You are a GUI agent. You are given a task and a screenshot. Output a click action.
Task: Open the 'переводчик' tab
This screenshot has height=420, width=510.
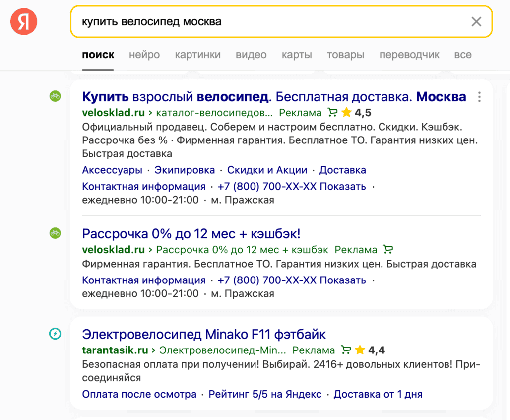pos(409,55)
